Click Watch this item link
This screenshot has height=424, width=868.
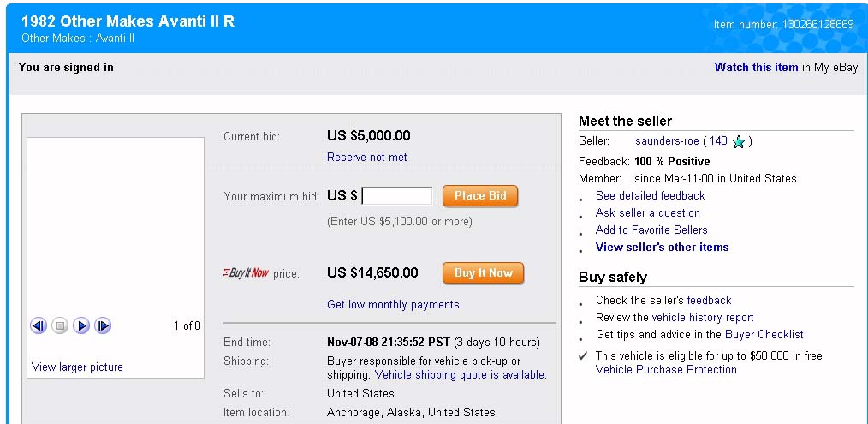756,68
